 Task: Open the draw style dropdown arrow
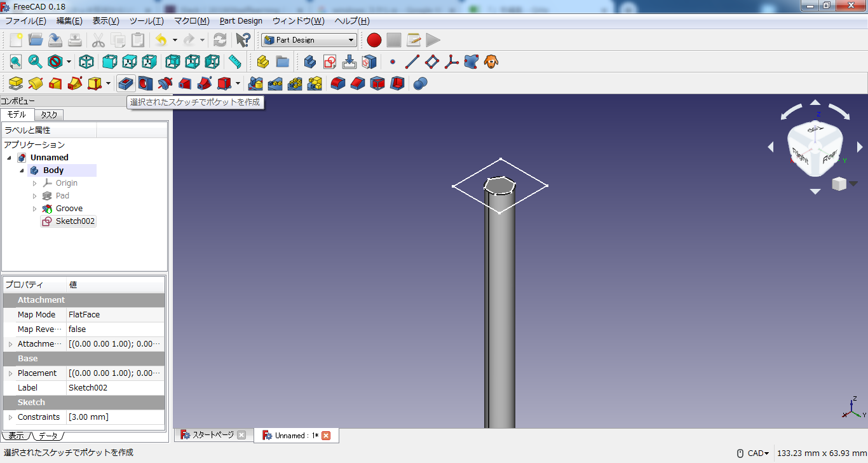[69, 62]
